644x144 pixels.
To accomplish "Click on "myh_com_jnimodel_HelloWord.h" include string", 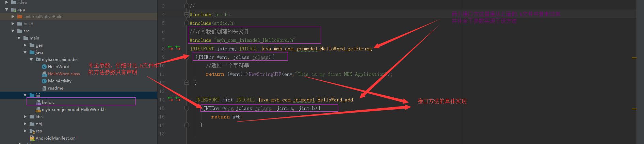I will coord(255,40).
